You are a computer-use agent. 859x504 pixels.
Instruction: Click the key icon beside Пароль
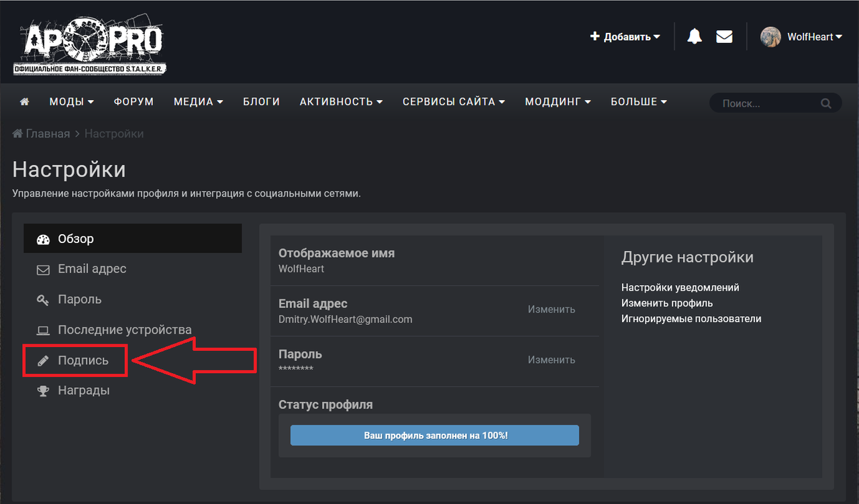[x=43, y=300]
